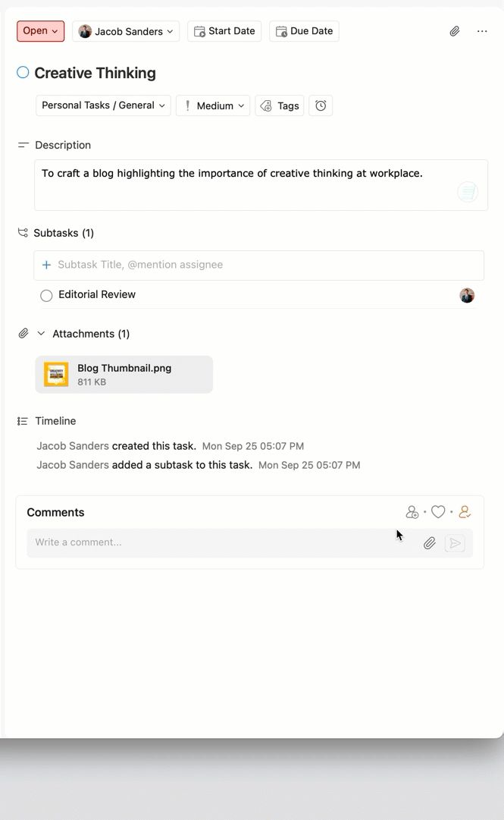Open the Medium priority dropdown
The height and width of the screenshot is (820, 504).
click(213, 105)
